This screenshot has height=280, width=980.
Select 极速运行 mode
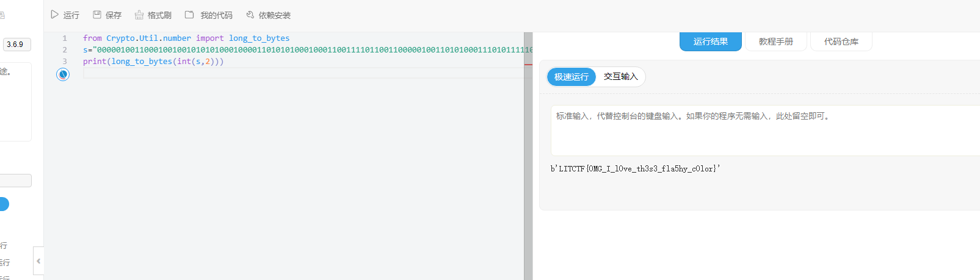pyautogui.click(x=572, y=77)
